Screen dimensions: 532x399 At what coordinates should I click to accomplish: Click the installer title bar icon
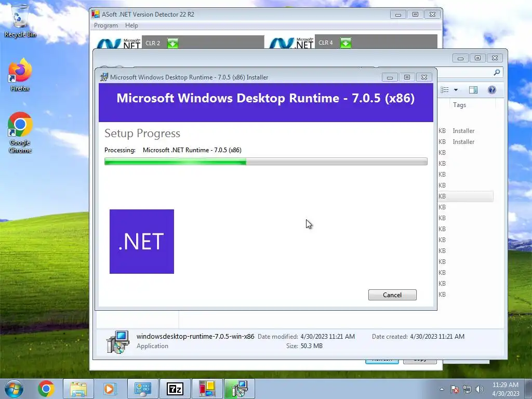point(104,77)
